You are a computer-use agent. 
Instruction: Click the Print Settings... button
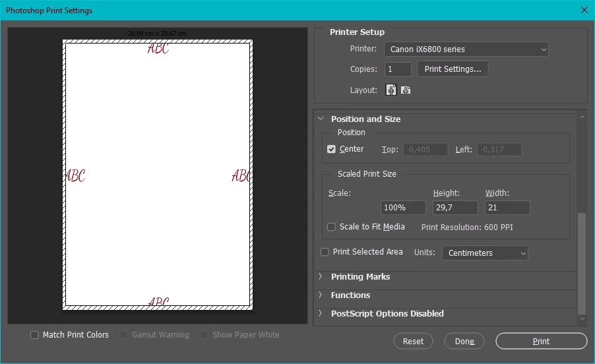(453, 69)
